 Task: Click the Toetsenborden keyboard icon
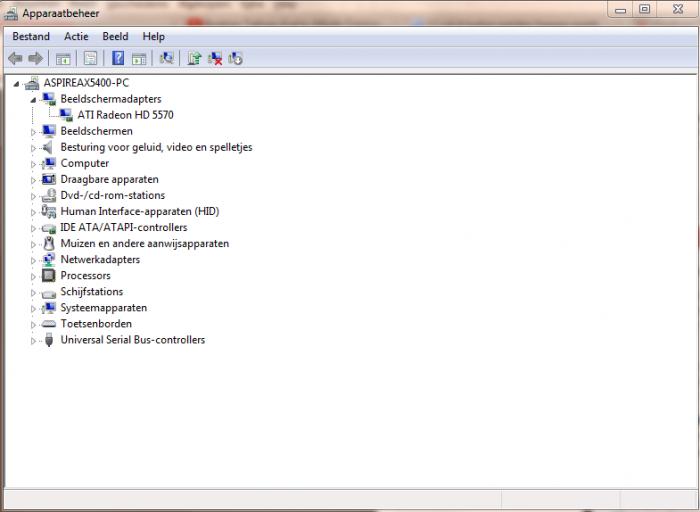click(x=49, y=324)
